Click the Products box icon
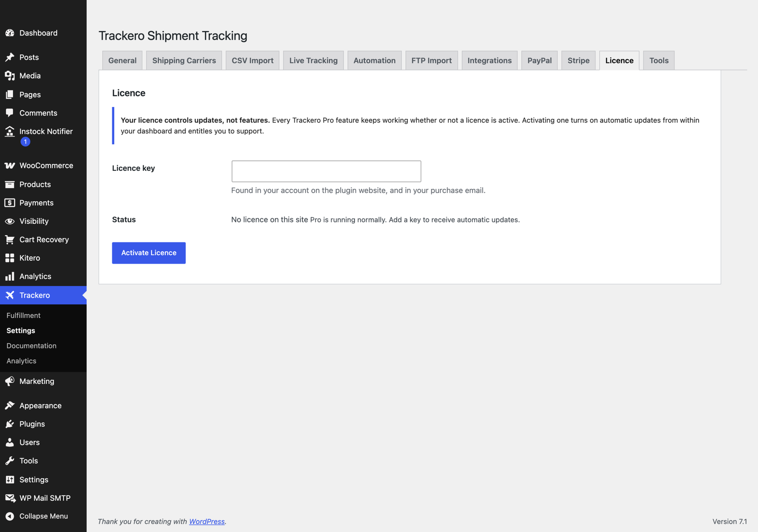Viewport: 758px width, 532px height. tap(9, 185)
